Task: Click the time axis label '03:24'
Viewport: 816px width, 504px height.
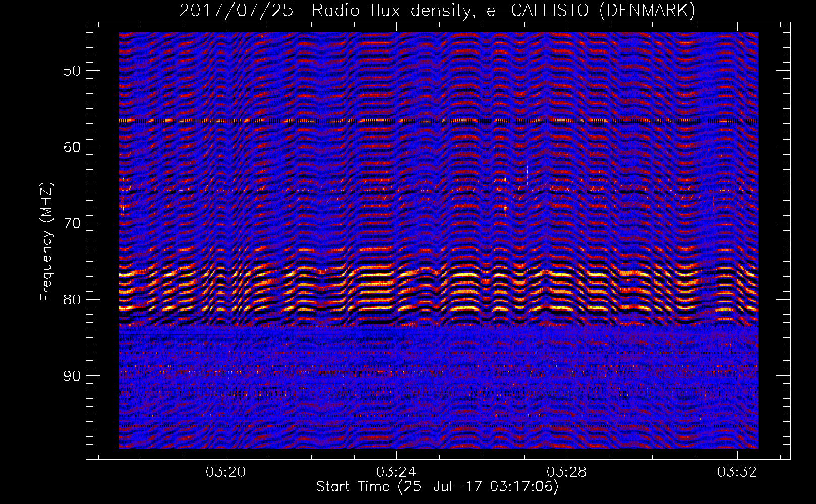Action: (x=396, y=472)
